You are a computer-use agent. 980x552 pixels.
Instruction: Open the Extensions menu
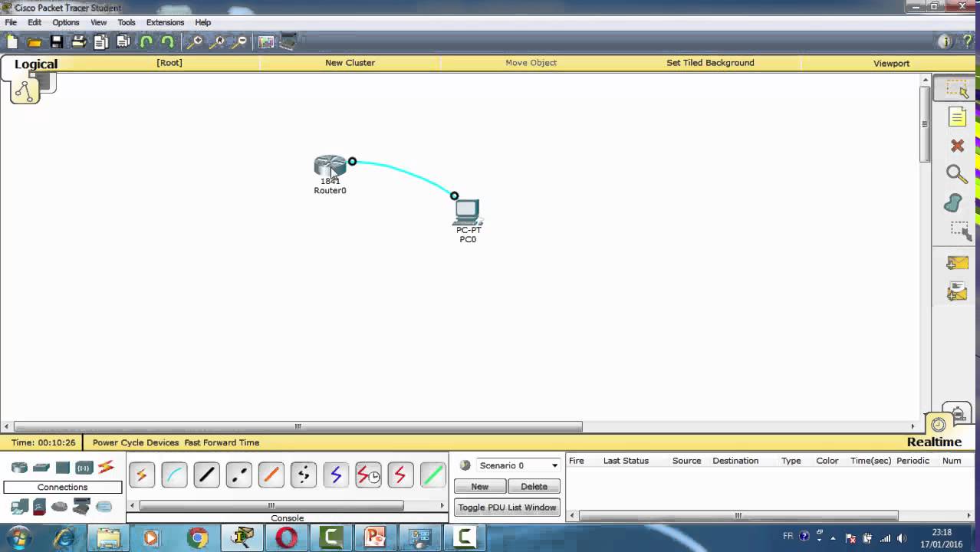tap(166, 22)
